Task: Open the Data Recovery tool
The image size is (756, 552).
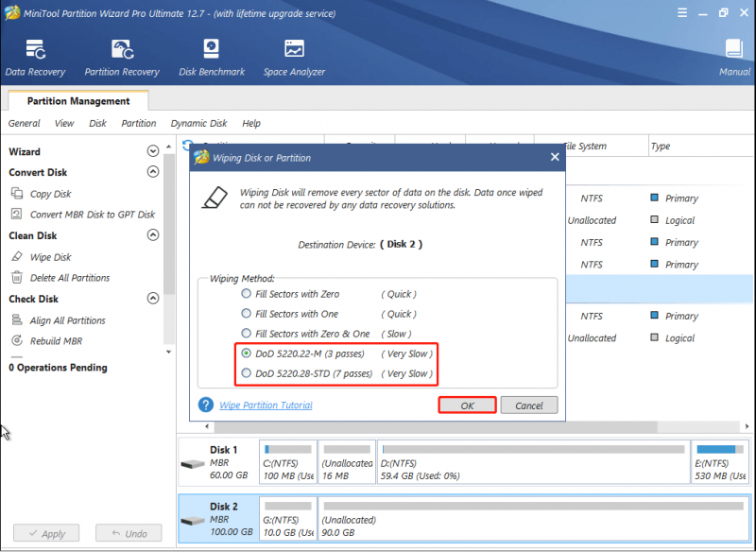Action: click(35, 58)
